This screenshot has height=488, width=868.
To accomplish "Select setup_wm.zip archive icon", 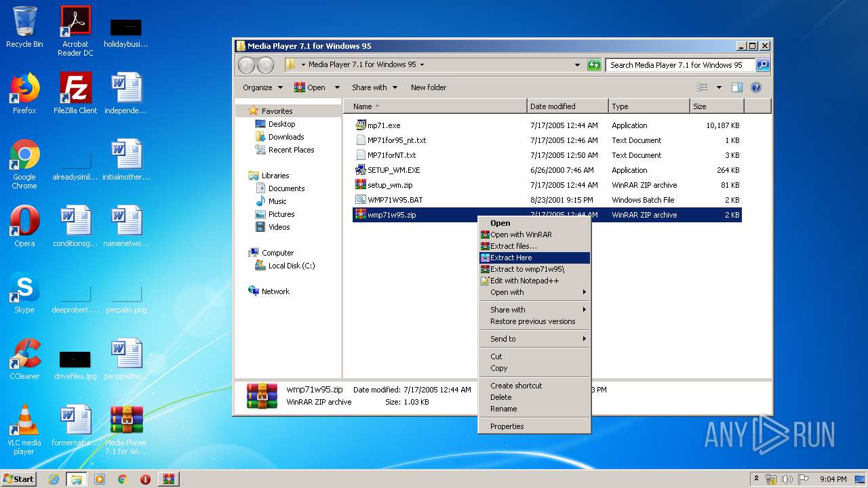I will pyautogui.click(x=361, y=185).
